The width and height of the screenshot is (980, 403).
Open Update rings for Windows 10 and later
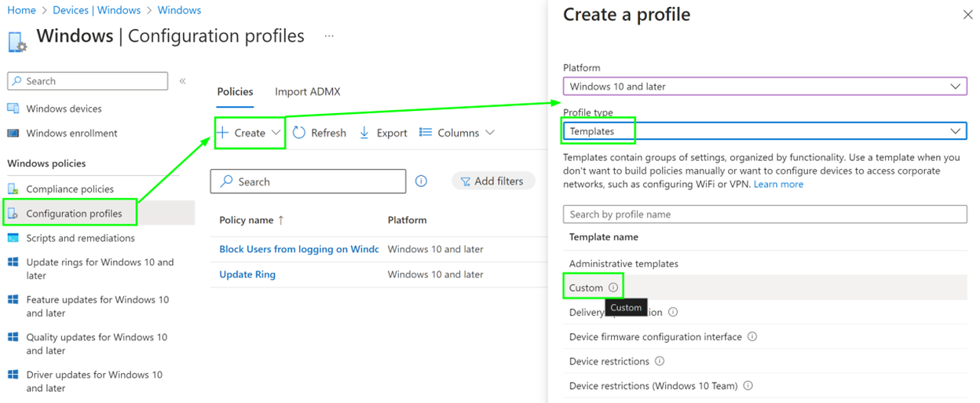click(100, 269)
